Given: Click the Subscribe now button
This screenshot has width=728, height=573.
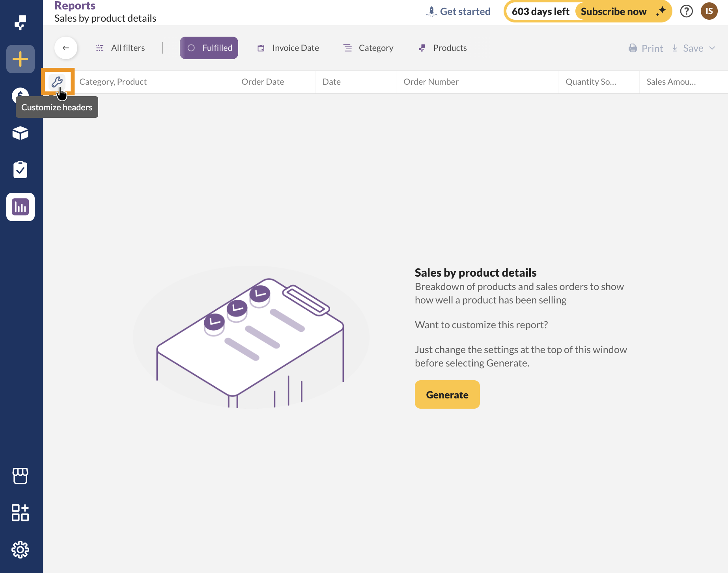Looking at the screenshot, I should (614, 11).
